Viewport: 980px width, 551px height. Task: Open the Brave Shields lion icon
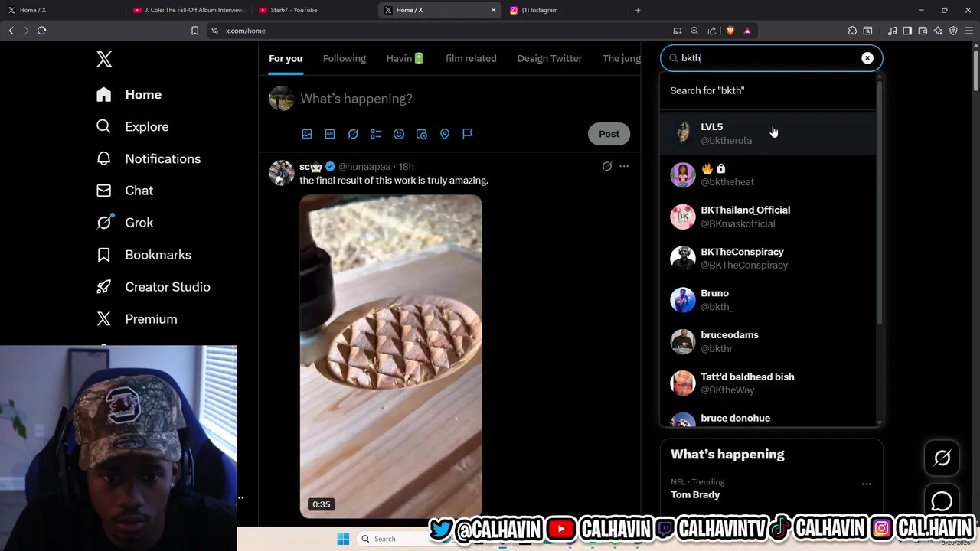tap(730, 31)
